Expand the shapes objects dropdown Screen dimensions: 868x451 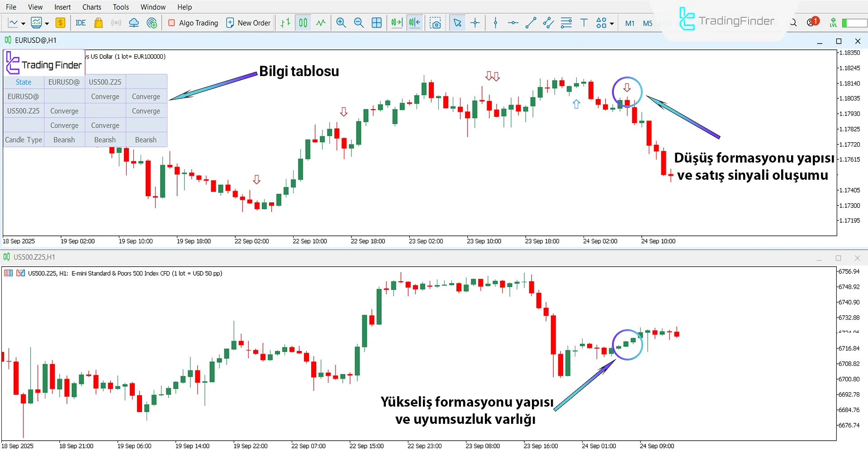click(612, 24)
